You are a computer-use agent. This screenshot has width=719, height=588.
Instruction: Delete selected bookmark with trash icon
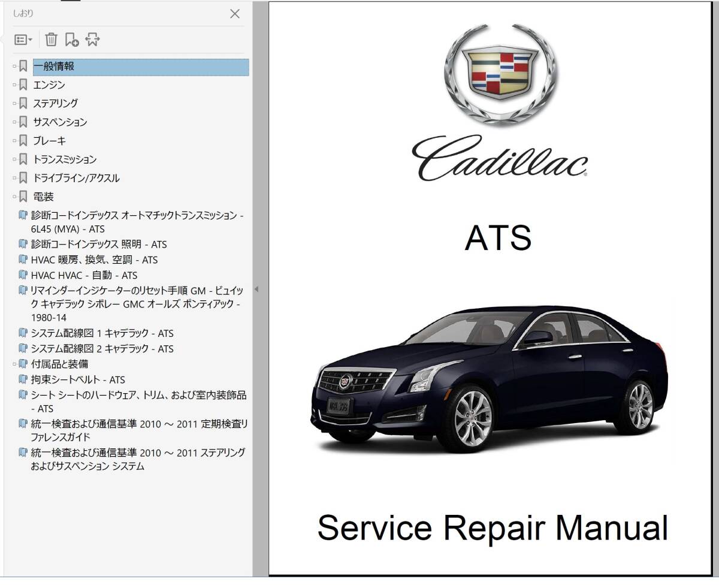pos(52,40)
